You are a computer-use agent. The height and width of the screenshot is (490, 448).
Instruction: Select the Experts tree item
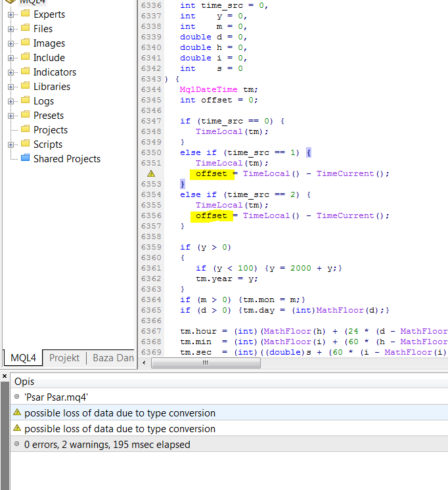[49, 14]
